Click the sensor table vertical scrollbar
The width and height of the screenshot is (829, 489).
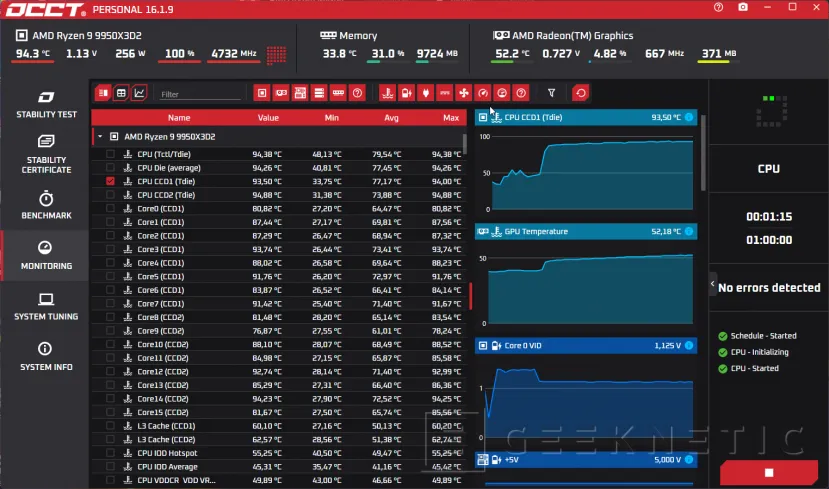coord(465,143)
